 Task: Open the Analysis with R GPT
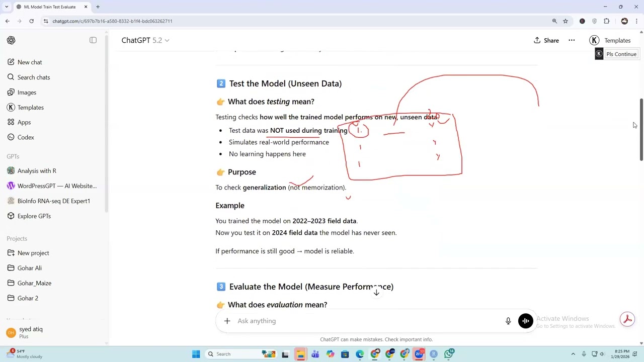pyautogui.click(x=37, y=171)
